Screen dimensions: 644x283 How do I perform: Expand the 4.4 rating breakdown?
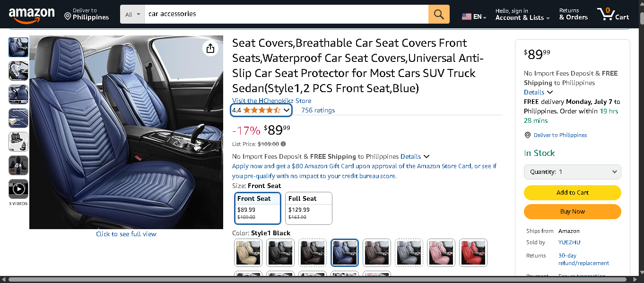261,110
